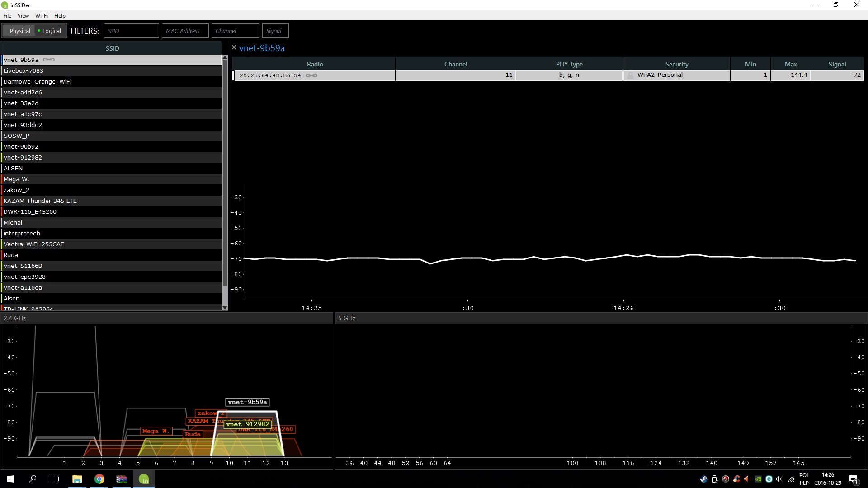This screenshot has width=868, height=488.
Task: Click the Channel filter field
Action: coord(235,31)
